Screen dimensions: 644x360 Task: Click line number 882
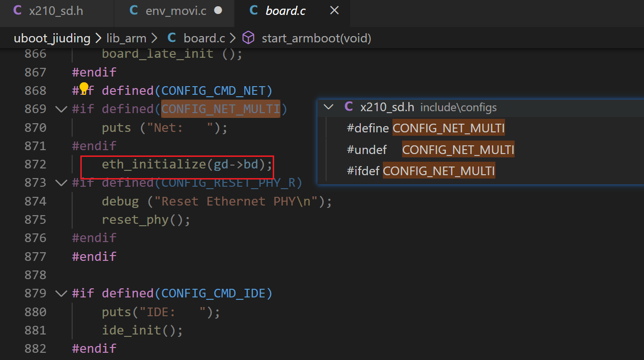click(x=36, y=348)
